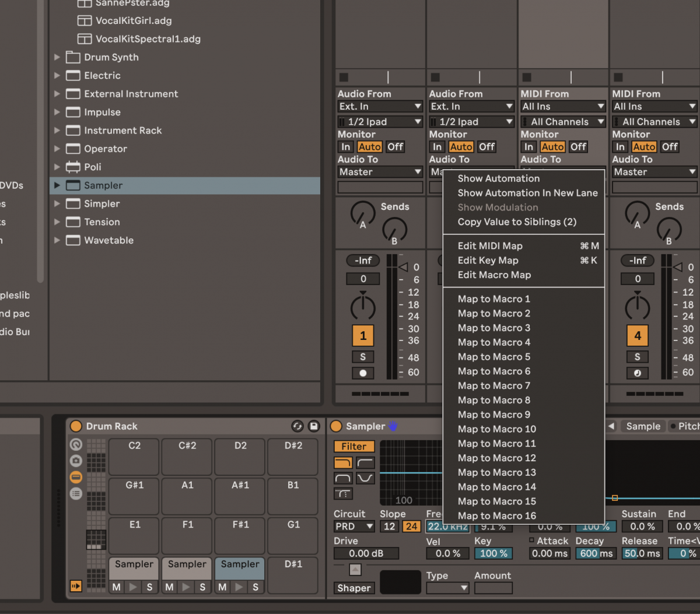Click Send A knob on track 1
The height and width of the screenshot is (614, 700).
pyautogui.click(x=363, y=215)
